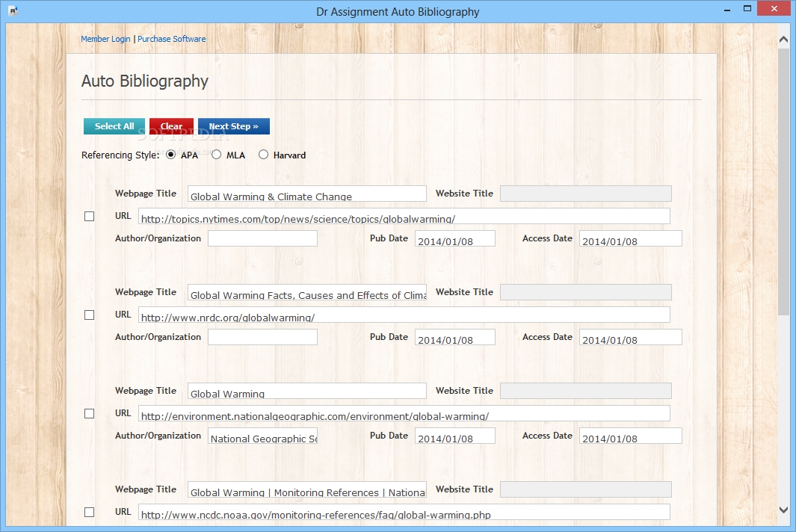Click Author/Organization field for nytimes entry
The image size is (796, 532).
tap(262, 238)
